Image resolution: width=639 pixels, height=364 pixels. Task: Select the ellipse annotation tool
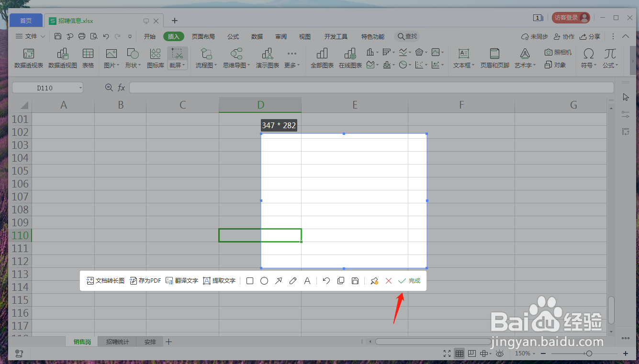coord(264,281)
